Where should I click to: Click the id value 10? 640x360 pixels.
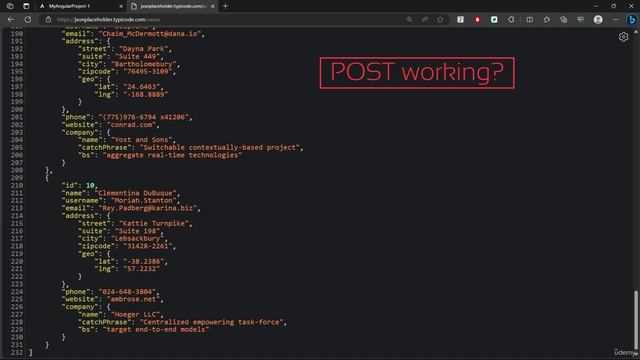click(90, 185)
